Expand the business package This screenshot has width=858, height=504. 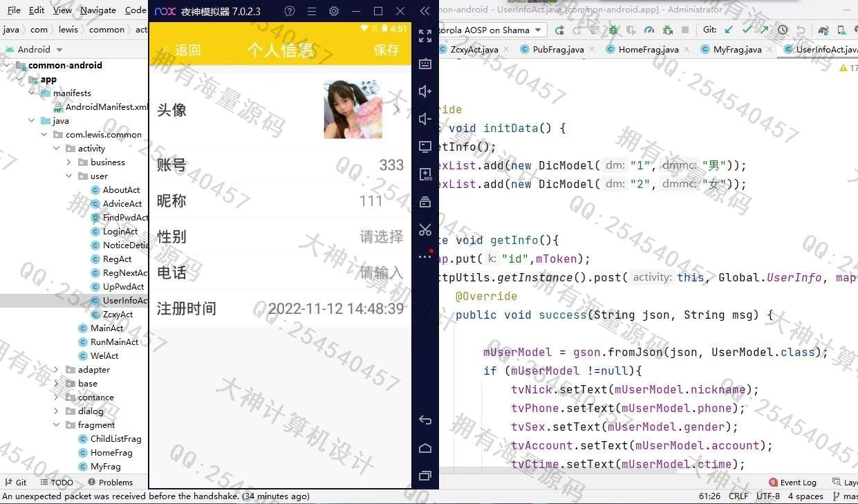click(x=69, y=162)
